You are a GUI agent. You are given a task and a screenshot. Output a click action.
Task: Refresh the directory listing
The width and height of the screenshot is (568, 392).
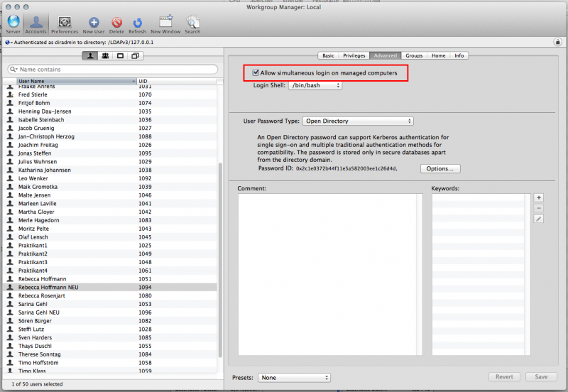[137, 22]
